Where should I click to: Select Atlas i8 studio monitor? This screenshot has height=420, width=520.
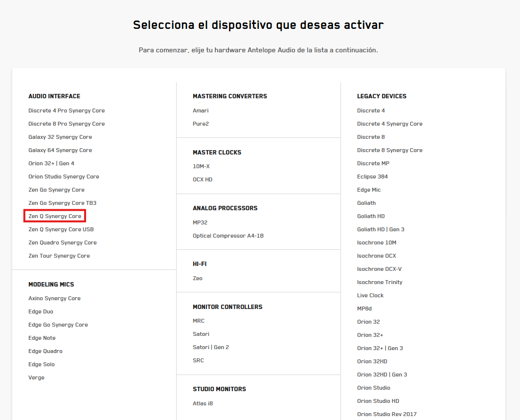(203, 403)
